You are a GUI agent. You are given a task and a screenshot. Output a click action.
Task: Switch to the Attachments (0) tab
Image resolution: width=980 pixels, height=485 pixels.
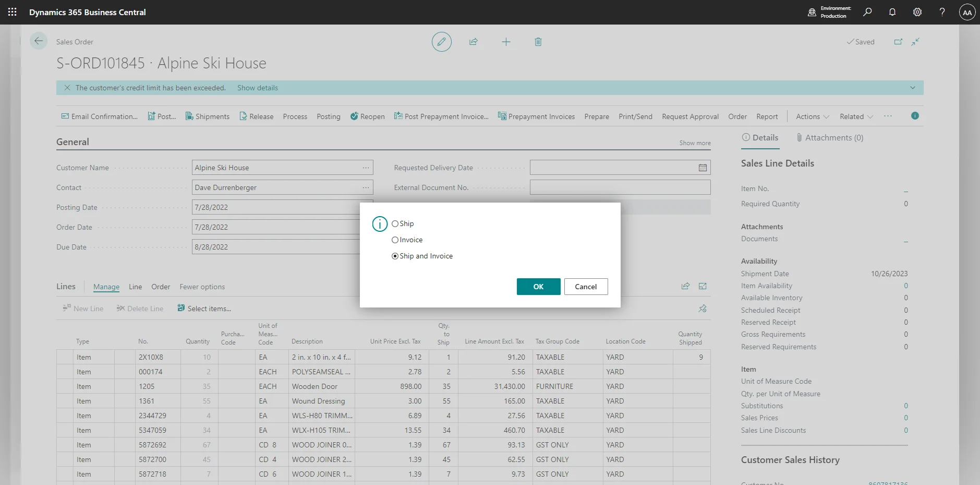point(829,138)
